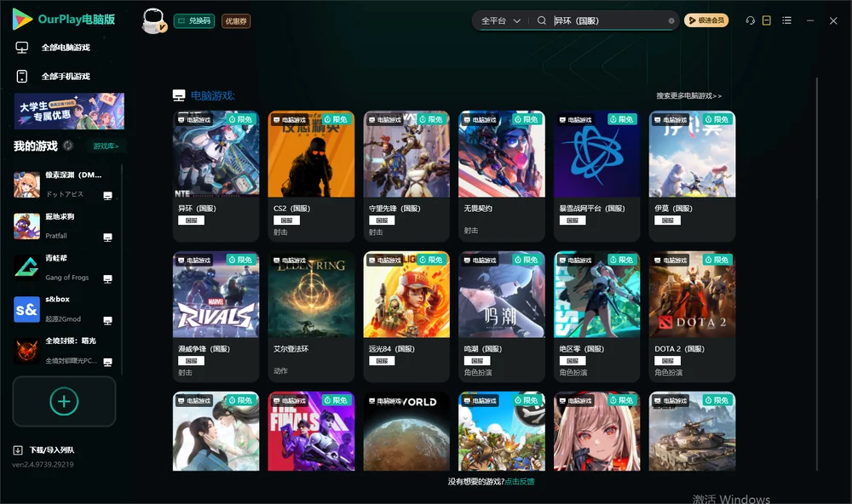The image size is (852, 504).
Task: Open the 异环 (国服) game card
Action: 216,176
